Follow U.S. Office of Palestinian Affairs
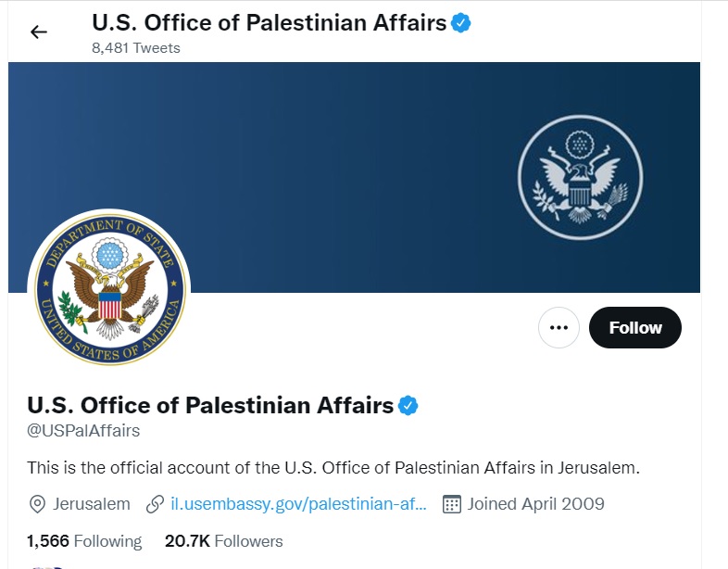The image size is (728, 569). pos(634,327)
